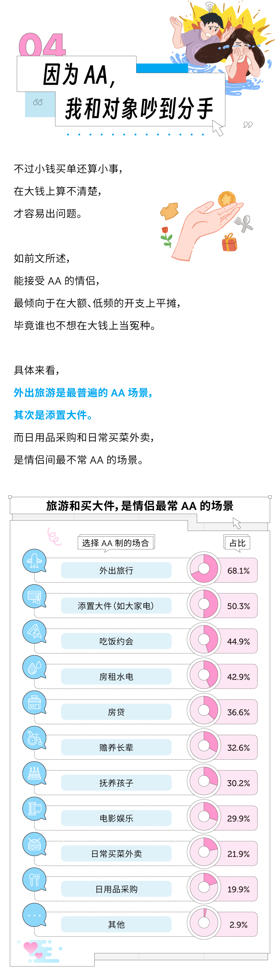Viewport: 280px width, 980px height.
Task: Click the blue highlighted text 其次是添置大件
Action: pos(53,415)
